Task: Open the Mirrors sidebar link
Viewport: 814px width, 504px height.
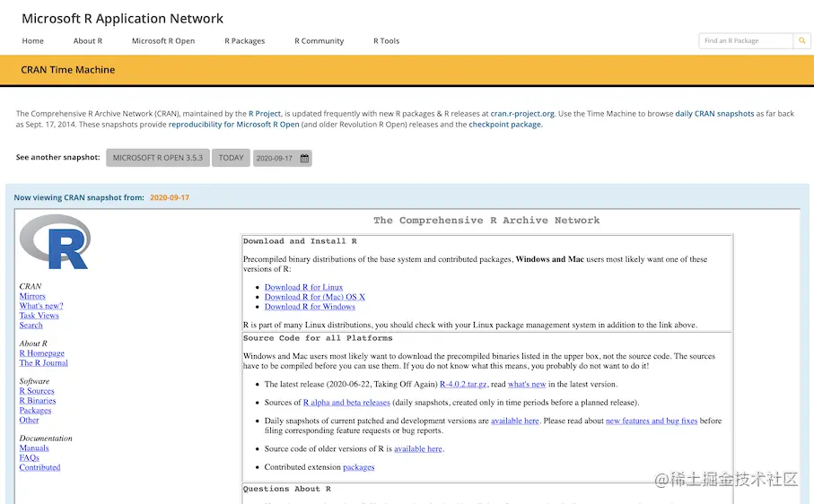Action: (32, 296)
